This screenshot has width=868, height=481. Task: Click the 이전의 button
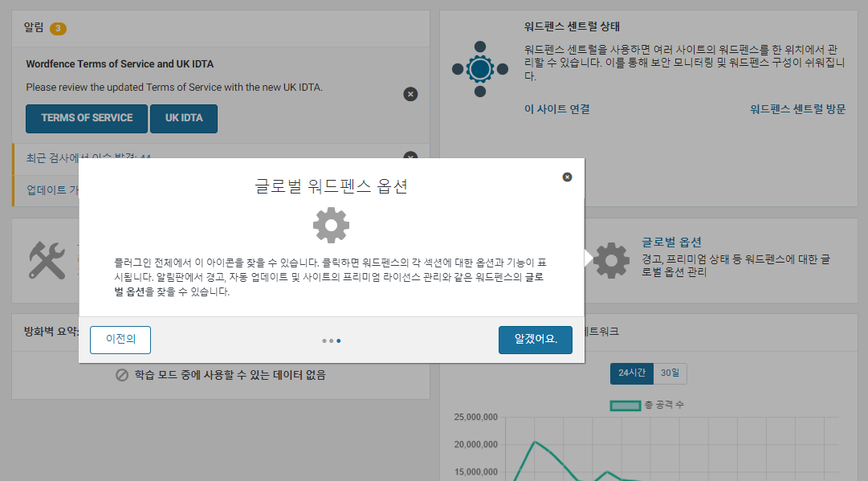(120, 340)
